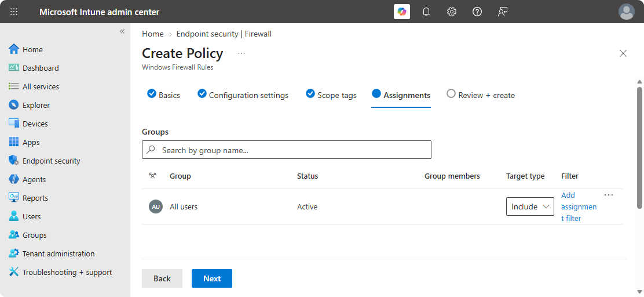Click the Active status cell
Viewport: 644px width, 297px height.
point(307,207)
